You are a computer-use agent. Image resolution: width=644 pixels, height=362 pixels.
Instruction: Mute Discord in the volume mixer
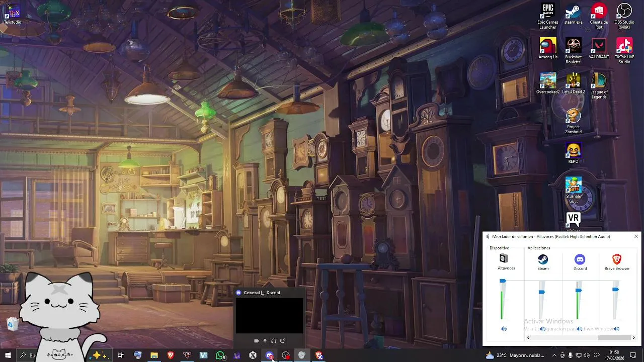point(579,329)
